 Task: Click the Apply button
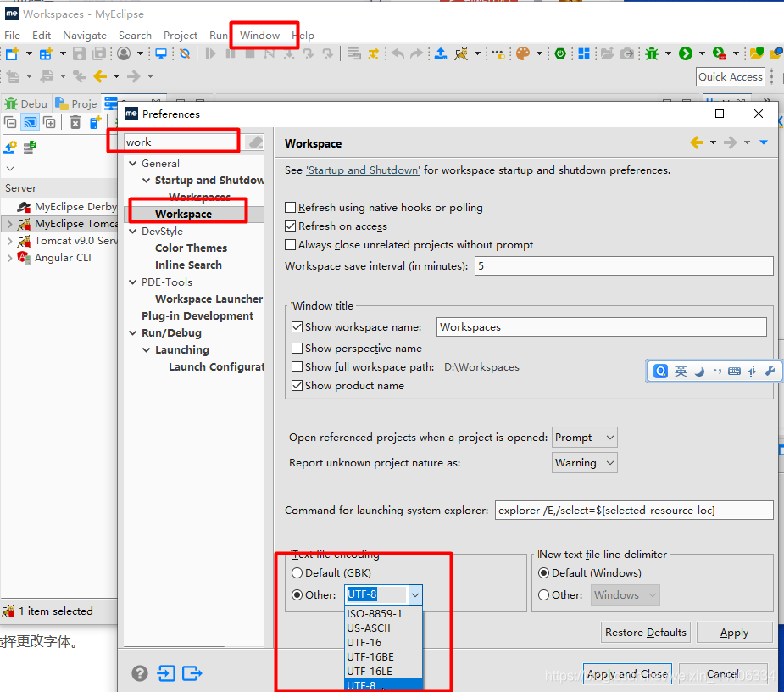[x=735, y=633]
